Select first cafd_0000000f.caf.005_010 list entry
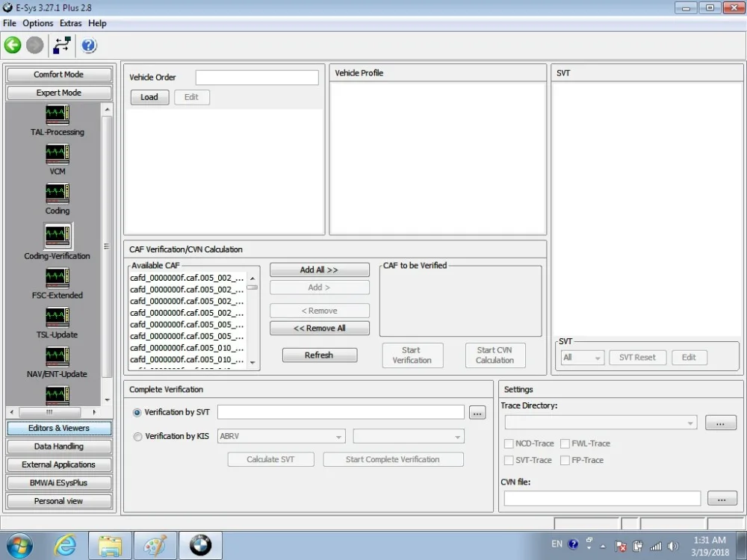The width and height of the screenshot is (747, 560). [x=187, y=348]
